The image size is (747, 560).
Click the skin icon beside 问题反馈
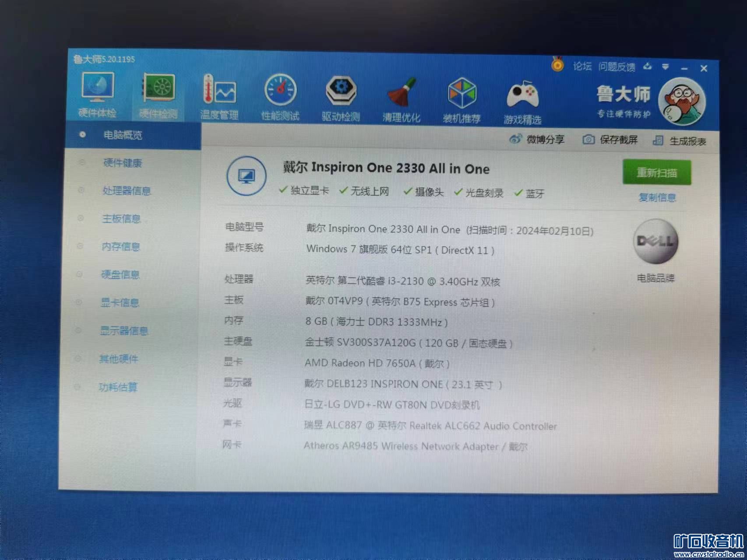pos(648,67)
